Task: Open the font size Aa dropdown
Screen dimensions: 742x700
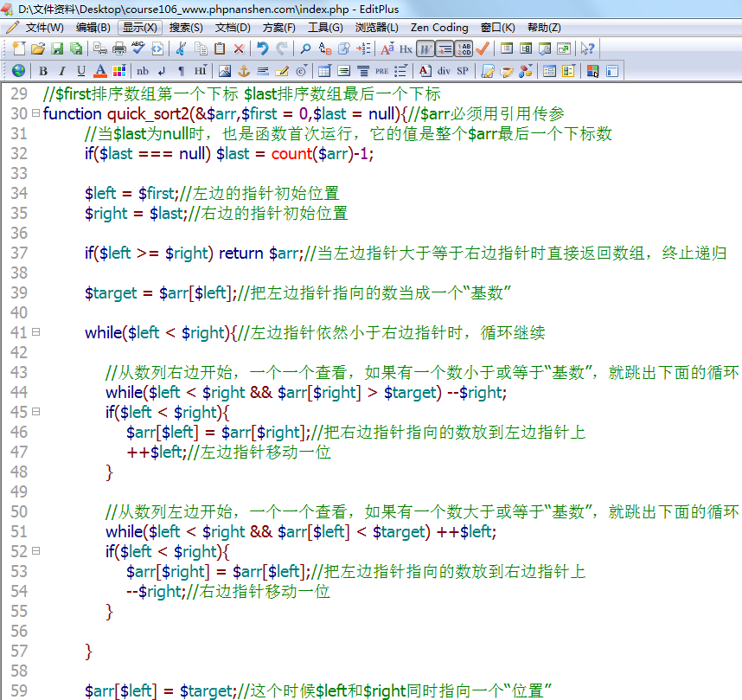Action: point(387,48)
